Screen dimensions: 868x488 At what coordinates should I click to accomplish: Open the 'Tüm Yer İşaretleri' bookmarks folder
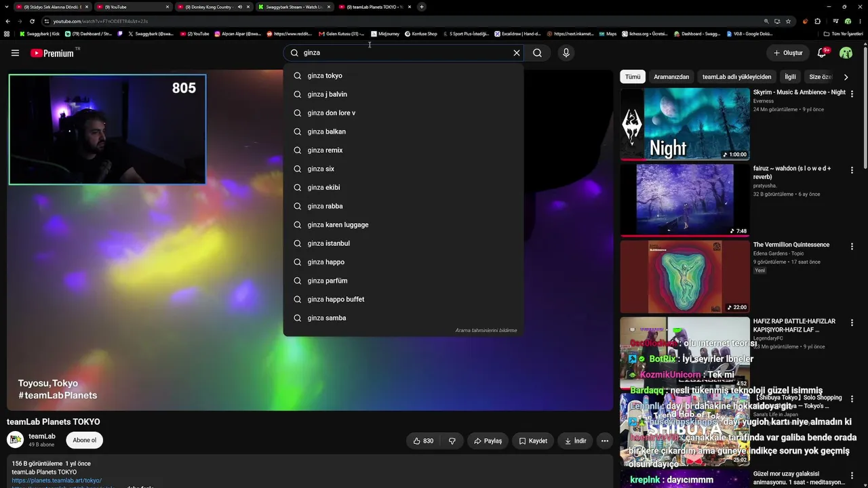[844, 34]
